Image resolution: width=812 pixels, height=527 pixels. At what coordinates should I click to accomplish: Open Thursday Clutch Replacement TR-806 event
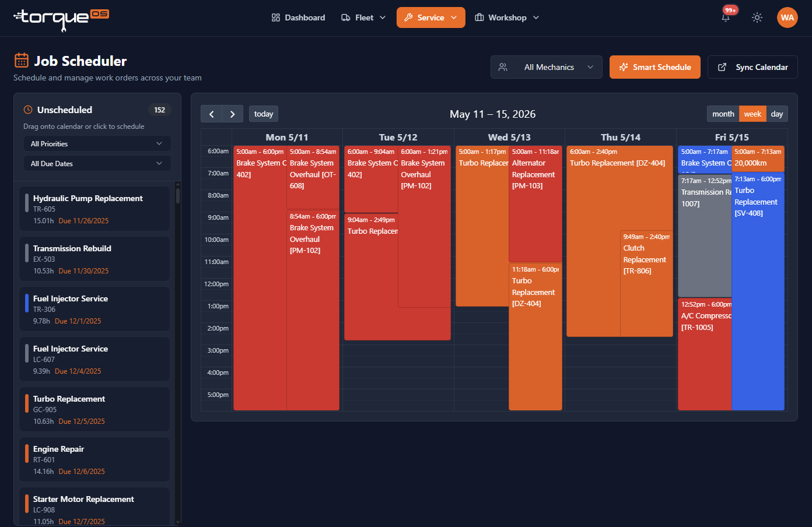646,284
